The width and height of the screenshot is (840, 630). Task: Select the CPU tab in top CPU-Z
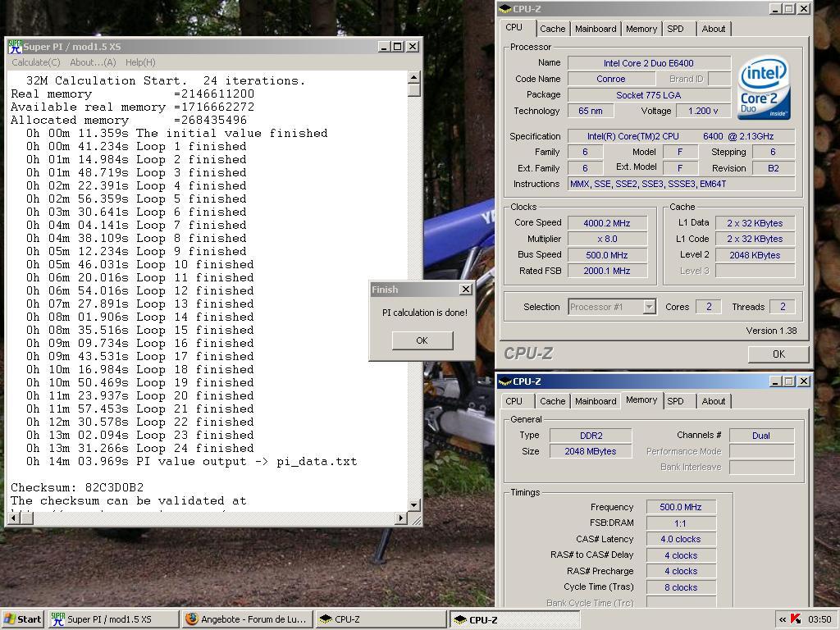point(514,27)
